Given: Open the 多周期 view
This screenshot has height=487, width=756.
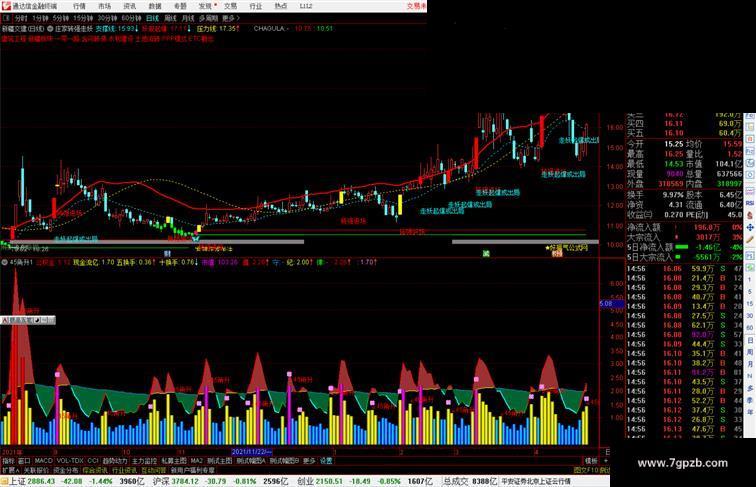Looking at the screenshot, I should click(208, 18).
